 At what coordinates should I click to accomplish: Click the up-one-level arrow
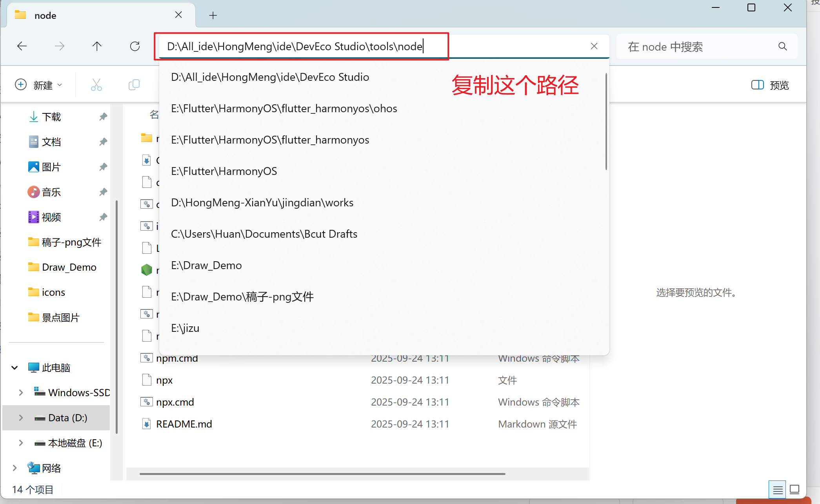pyautogui.click(x=97, y=46)
